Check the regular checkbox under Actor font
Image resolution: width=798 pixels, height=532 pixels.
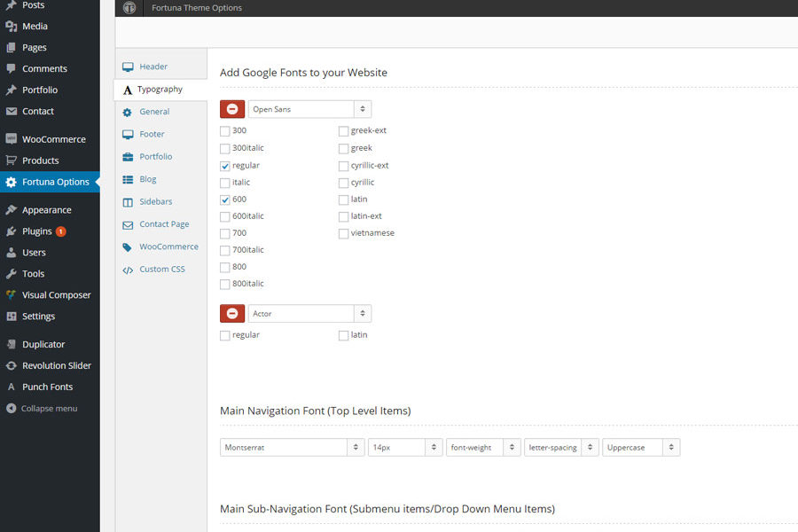point(225,335)
